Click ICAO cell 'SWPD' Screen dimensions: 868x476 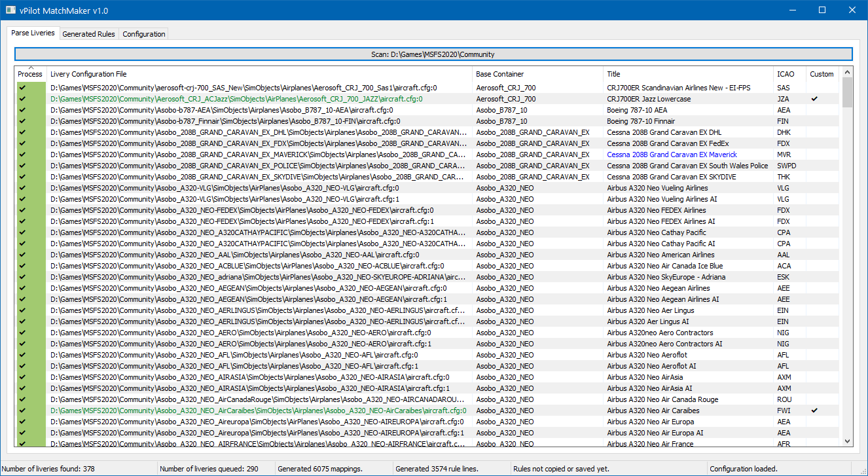point(786,166)
